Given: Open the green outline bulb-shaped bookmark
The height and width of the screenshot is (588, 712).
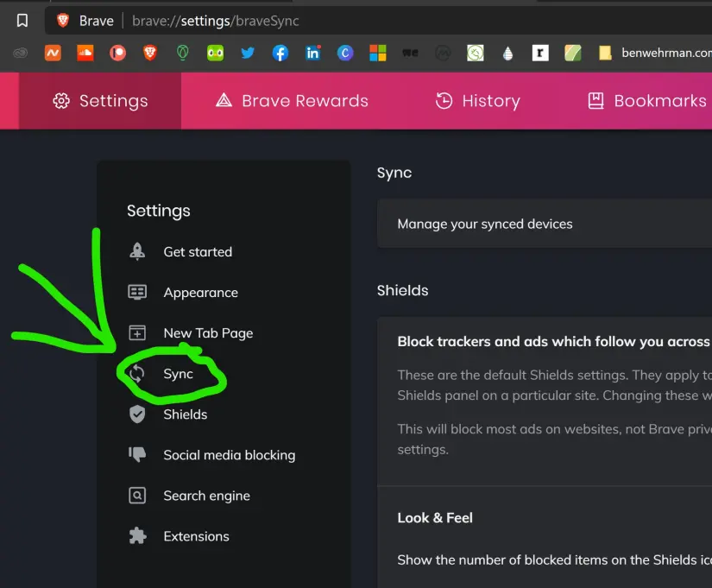Looking at the screenshot, I should pos(183,54).
